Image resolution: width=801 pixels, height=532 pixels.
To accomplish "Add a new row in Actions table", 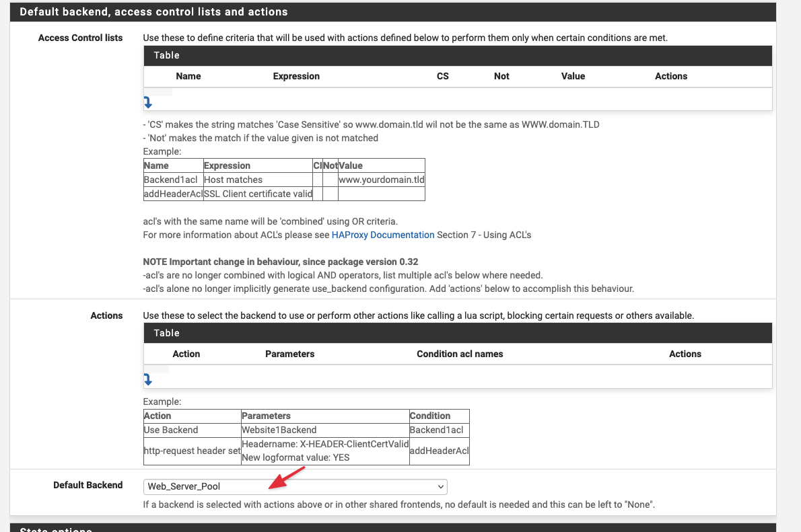I will (x=147, y=379).
